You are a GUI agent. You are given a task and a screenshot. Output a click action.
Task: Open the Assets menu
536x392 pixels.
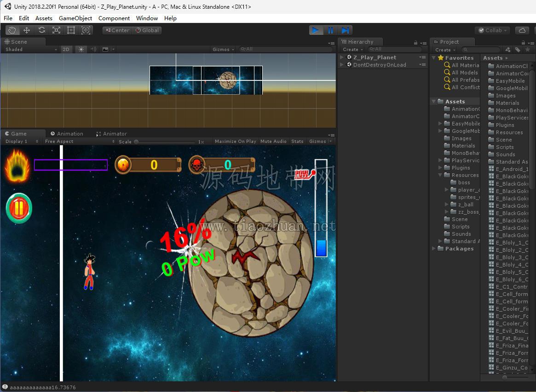pos(44,18)
